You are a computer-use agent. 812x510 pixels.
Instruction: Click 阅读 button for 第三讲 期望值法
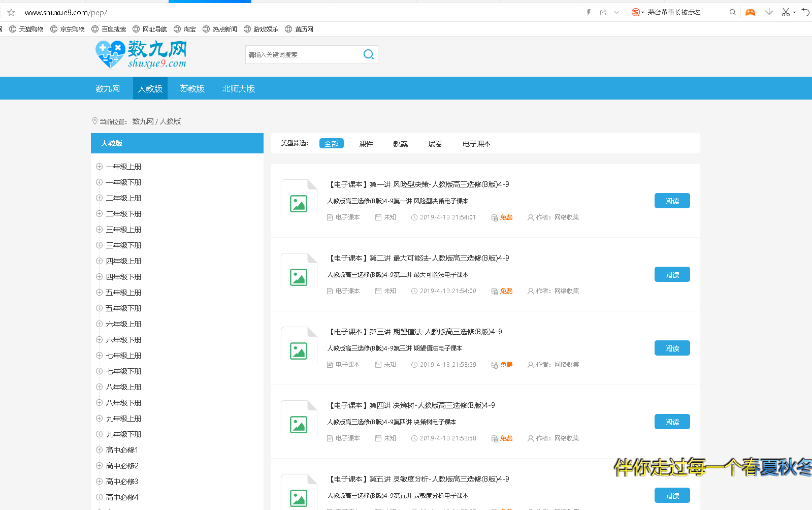pyautogui.click(x=672, y=348)
